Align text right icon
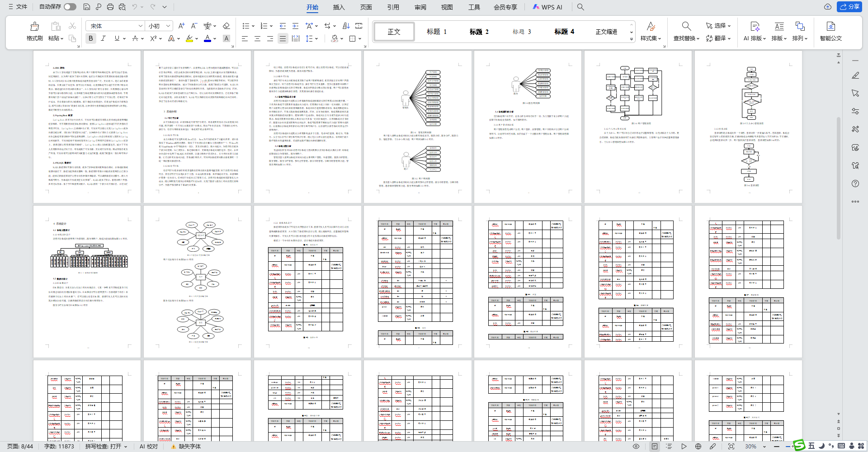868x452 pixels. pos(270,38)
